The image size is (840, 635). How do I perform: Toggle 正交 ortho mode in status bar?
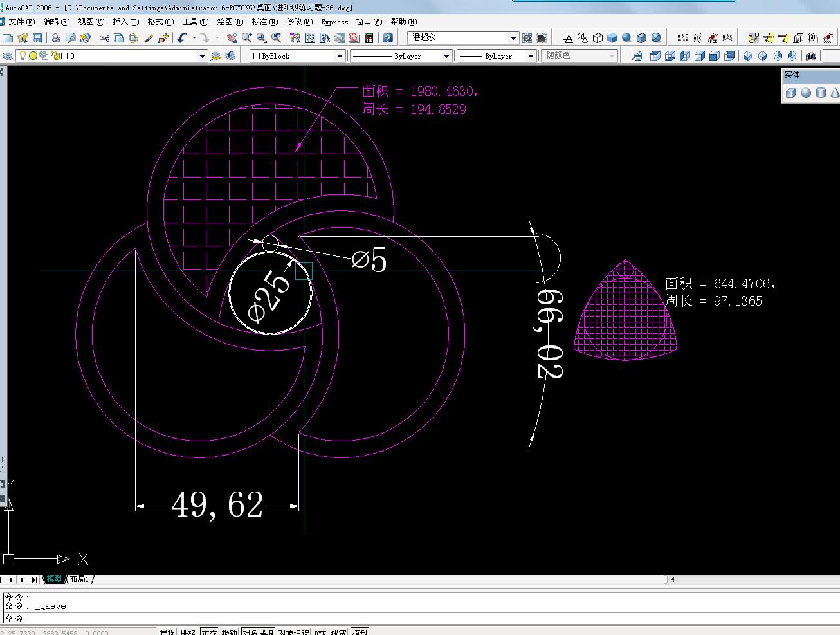pos(209,632)
